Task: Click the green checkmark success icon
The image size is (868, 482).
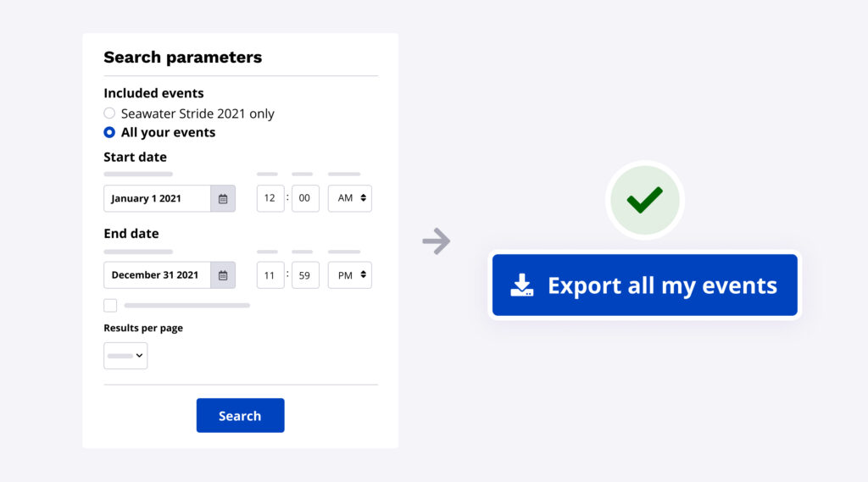Action: tap(644, 200)
